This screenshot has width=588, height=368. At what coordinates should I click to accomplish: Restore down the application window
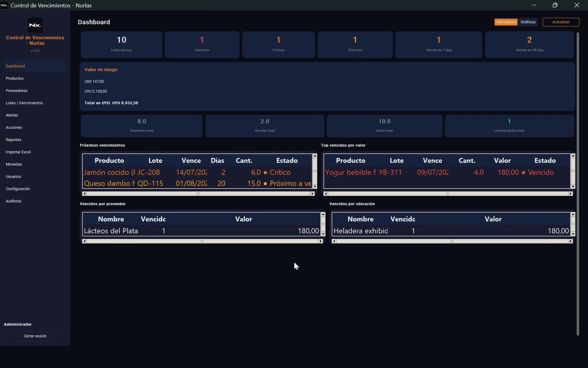pos(555,5)
